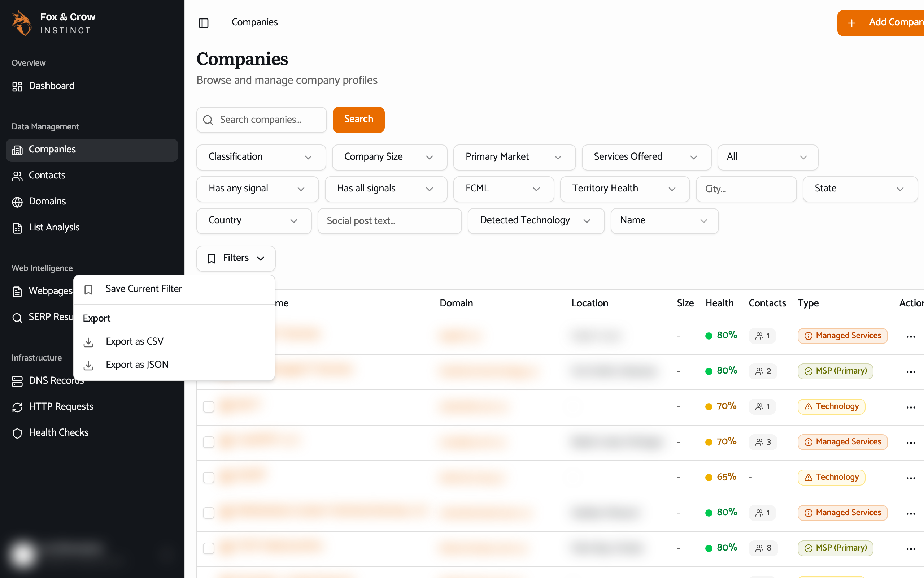Open the Territory Health dropdown

click(625, 189)
